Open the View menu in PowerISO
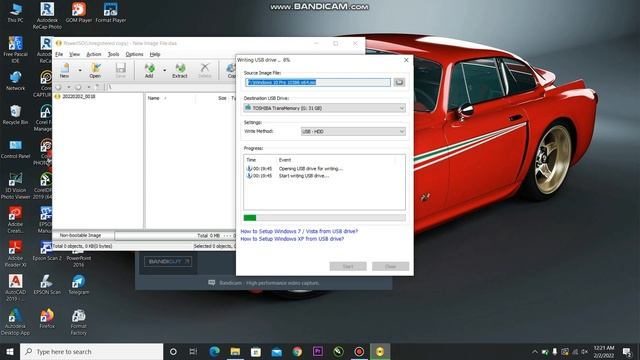The image size is (640, 360). coord(74,54)
